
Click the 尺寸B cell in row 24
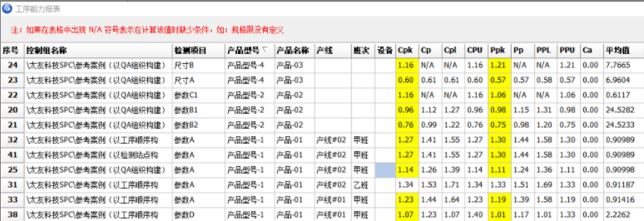pos(199,66)
